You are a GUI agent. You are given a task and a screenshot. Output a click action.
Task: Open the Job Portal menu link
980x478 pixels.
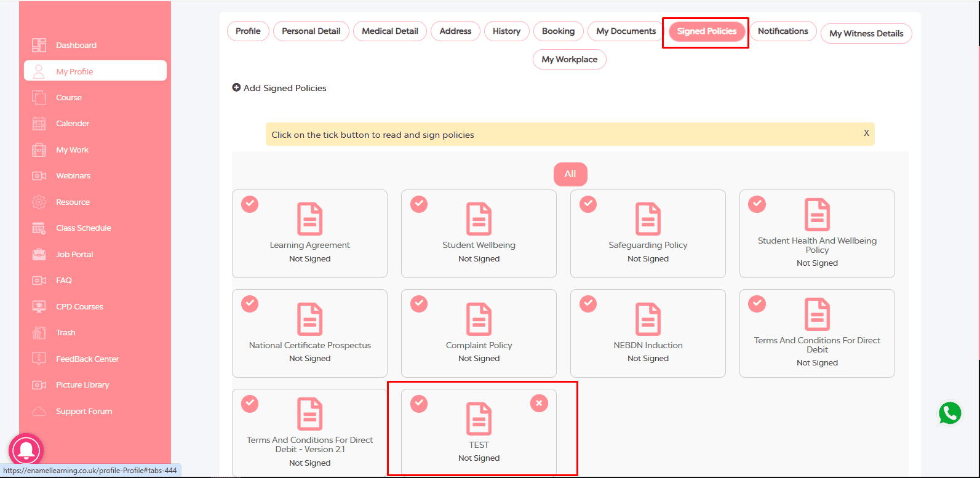(x=74, y=254)
